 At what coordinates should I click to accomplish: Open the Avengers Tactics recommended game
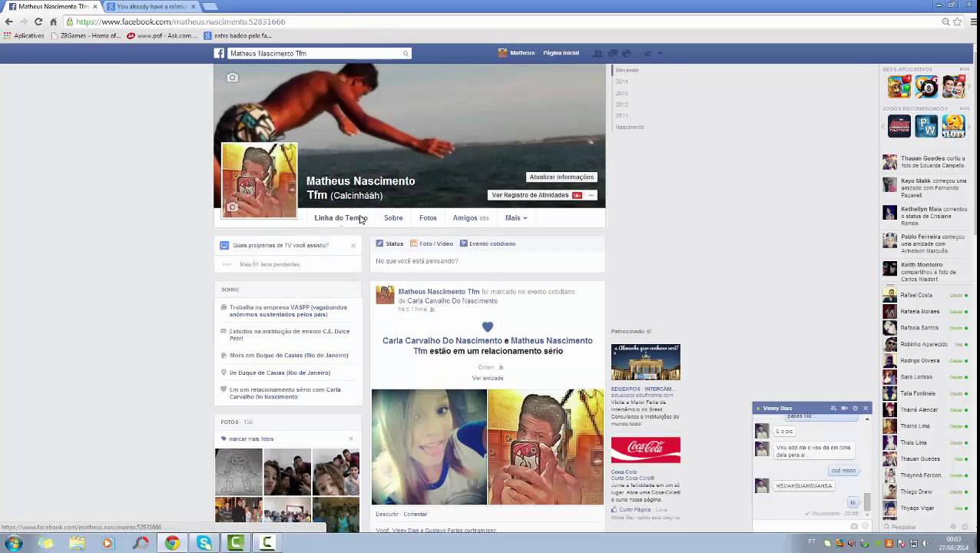(899, 126)
